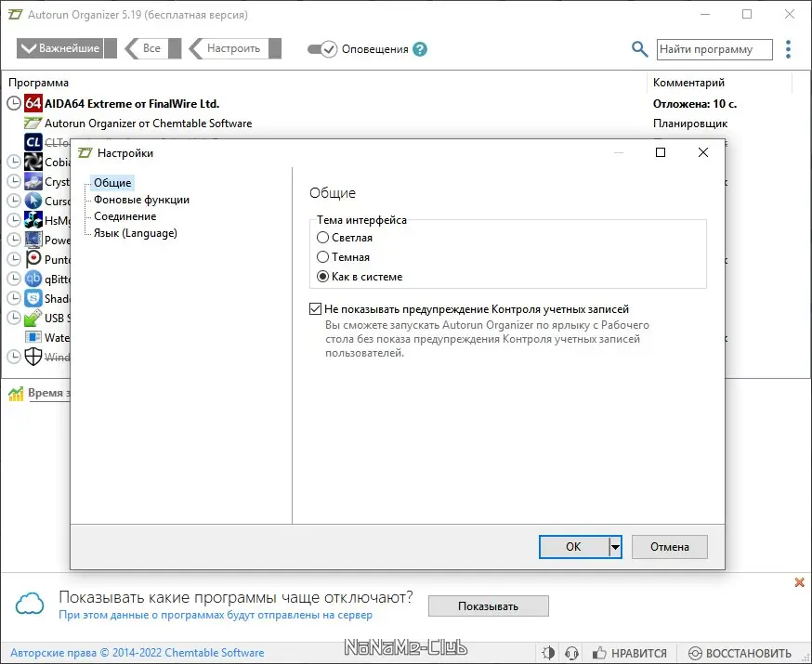Maximize the Настройки dialog window
The width and height of the screenshot is (812, 664).
[x=661, y=152]
